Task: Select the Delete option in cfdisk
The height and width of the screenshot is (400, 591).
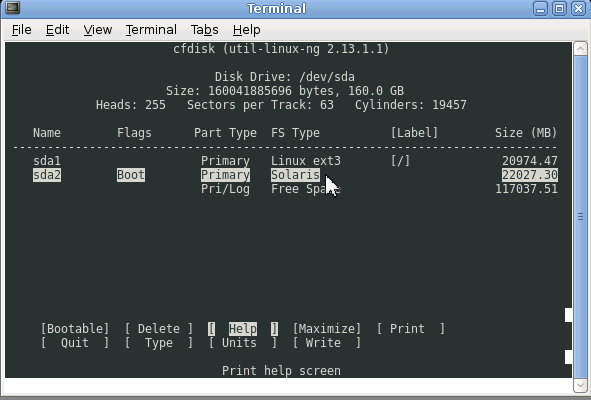Action: [159, 329]
